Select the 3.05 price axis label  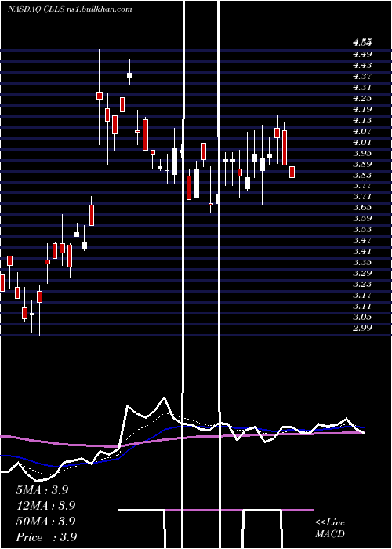[x=362, y=317]
